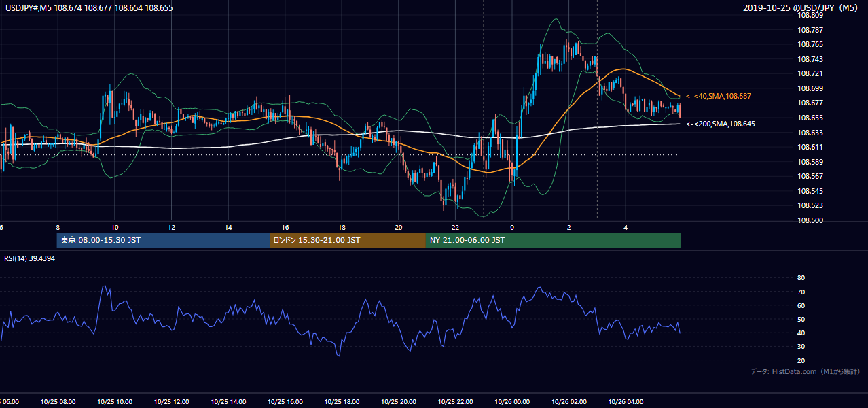The height and width of the screenshot is (408, 868).
Task: Click the RSI(14) 39.4394 indicator label
Action: 30,258
